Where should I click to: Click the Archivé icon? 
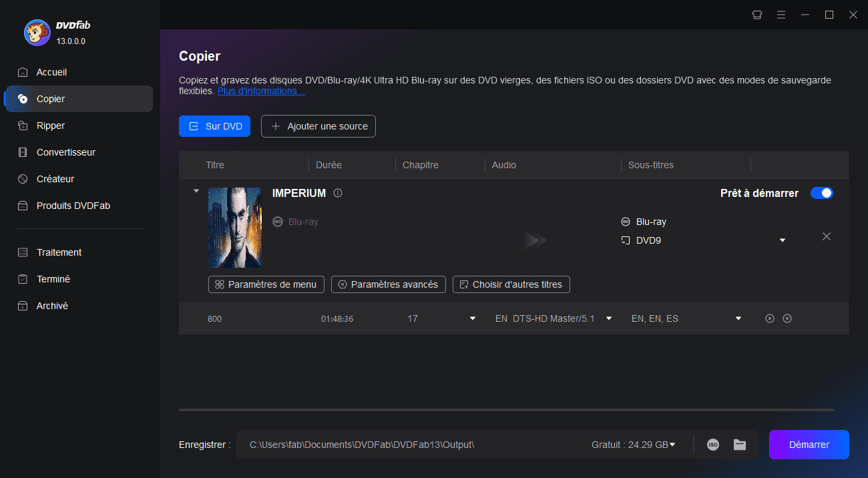23,306
